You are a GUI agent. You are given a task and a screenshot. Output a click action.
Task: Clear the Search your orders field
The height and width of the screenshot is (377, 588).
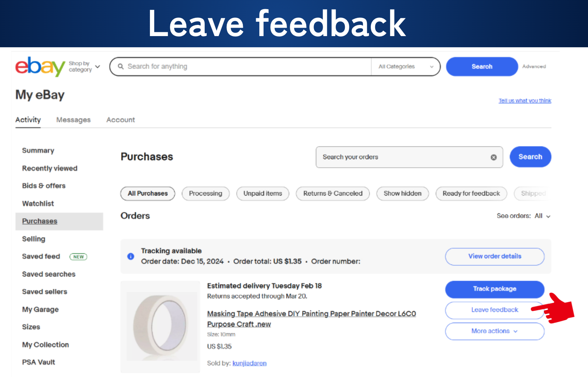coord(493,157)
